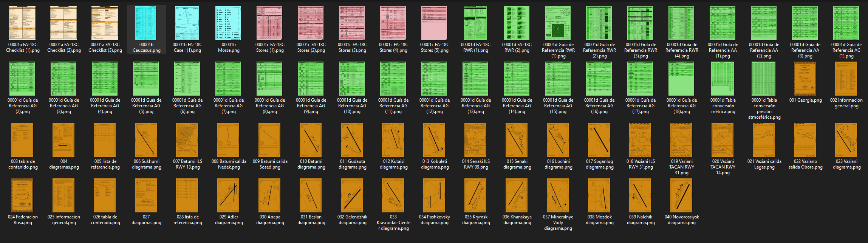868x243 pixels.
Task: Select FA-18C Checklist (1).png file
Action: (x=23, y=23)
